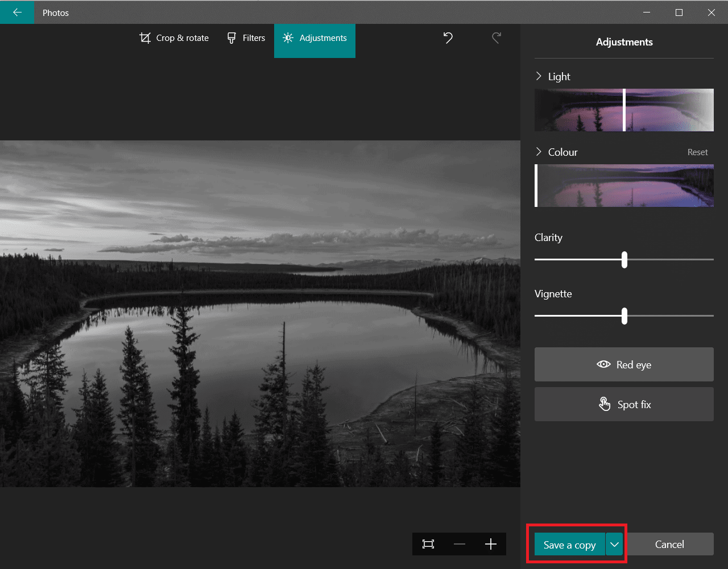Open the Filters panel

pos(246,38)
